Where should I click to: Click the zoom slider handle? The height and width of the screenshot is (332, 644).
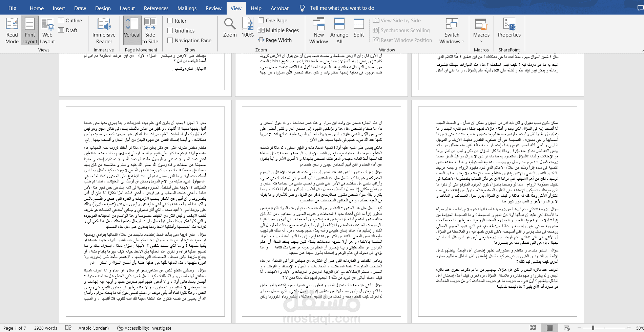(x=593, y=328)
